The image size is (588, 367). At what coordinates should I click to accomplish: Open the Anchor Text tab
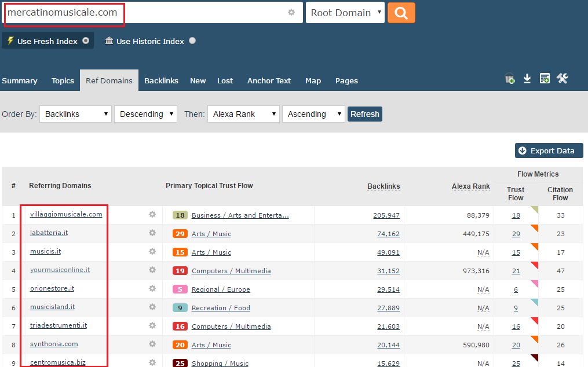[x=269, y=80]
